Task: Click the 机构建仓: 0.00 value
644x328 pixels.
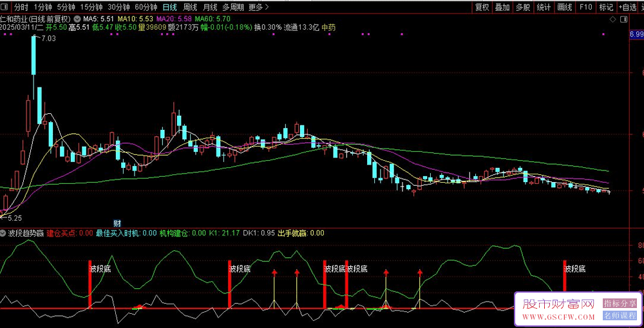Action: [x=183, y=233]
